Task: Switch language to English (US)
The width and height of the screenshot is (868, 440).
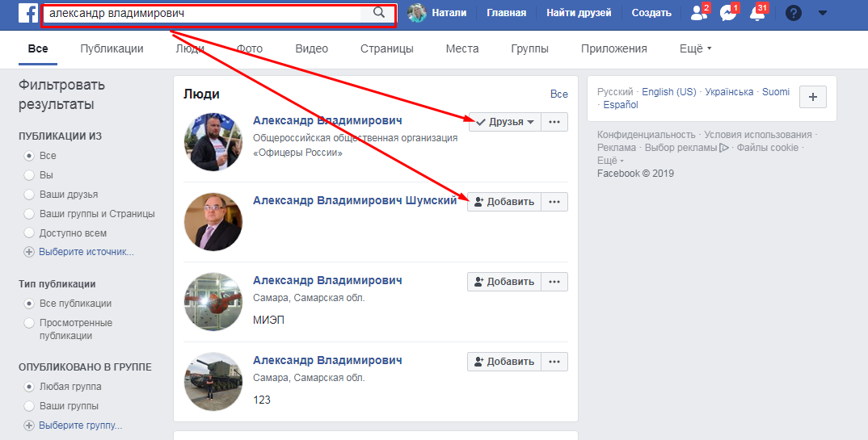Action: pos(668,92)
